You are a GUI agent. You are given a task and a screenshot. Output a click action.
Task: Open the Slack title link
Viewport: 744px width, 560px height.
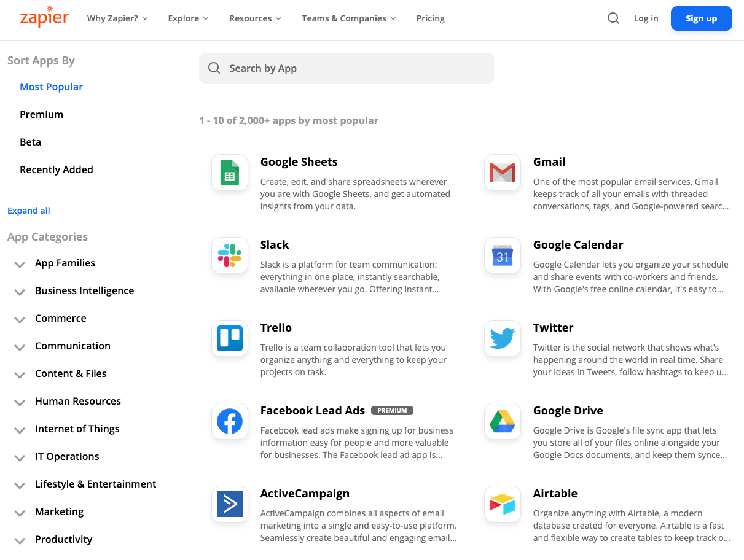[x=275, y=245]
